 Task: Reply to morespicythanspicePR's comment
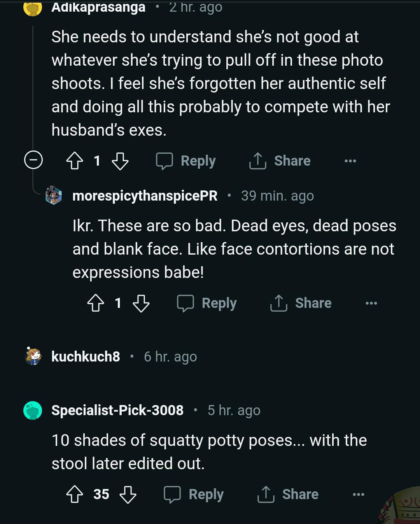(207, 303)
